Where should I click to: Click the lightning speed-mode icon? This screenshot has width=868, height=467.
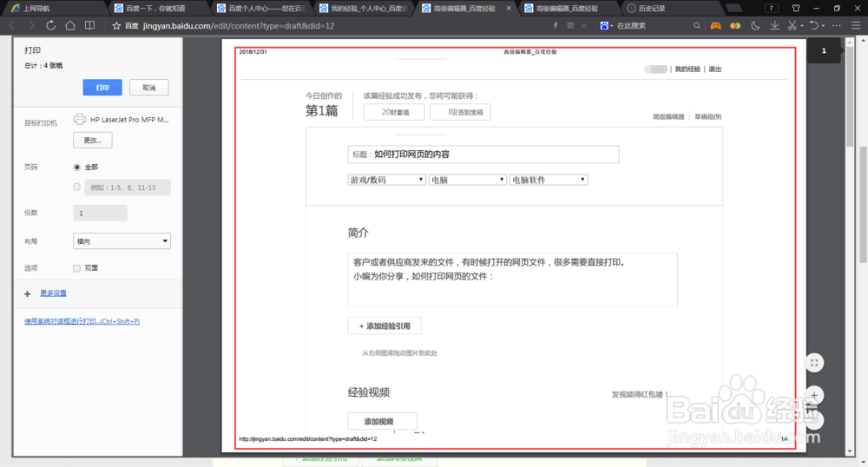click(x=556, y=25)
